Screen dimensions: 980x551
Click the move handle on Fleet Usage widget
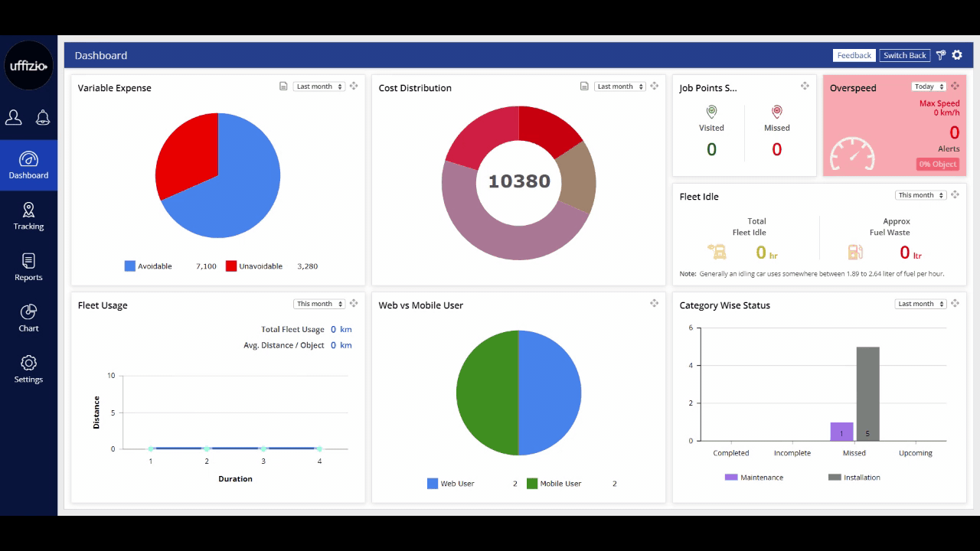pos(354,303)
